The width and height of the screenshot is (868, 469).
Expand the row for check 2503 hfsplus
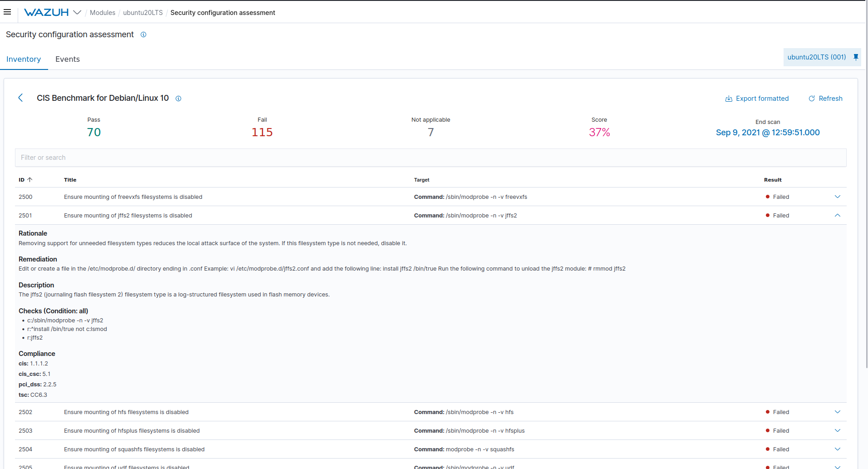point(837,430)
